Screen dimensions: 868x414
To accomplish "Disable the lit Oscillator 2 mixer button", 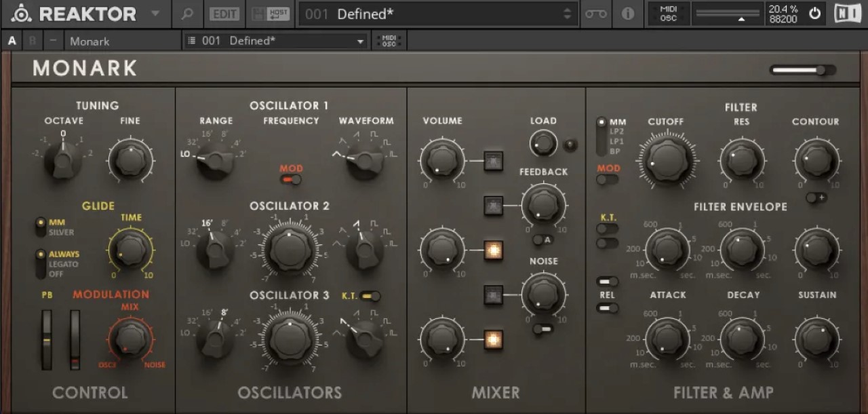I will click(x=494, y=251).
